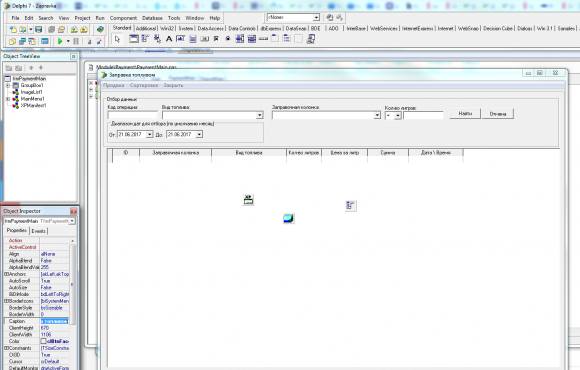This screenshot has width=580, height=370.
Task: Click the Color property swatch clBtnFace
Action: (x=43, y=341)
